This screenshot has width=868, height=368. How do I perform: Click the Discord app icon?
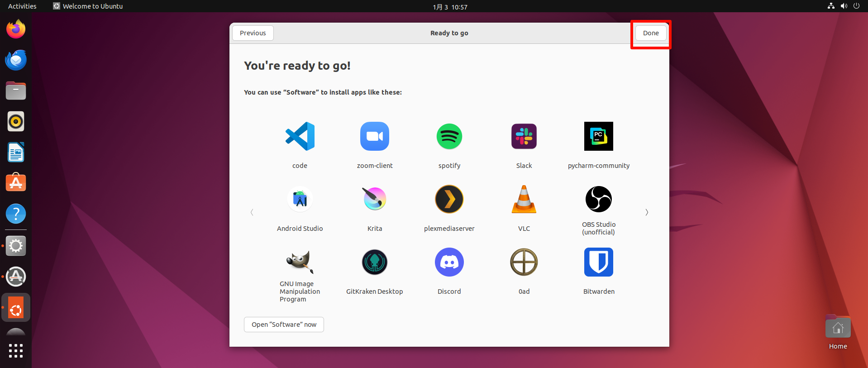(x=449, y=262)
